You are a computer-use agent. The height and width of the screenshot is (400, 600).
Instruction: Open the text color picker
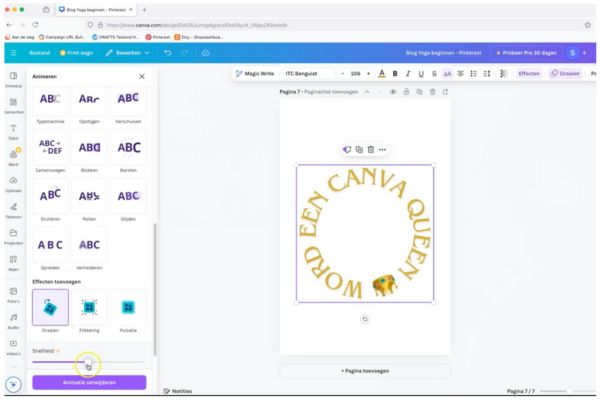[382, 73]
